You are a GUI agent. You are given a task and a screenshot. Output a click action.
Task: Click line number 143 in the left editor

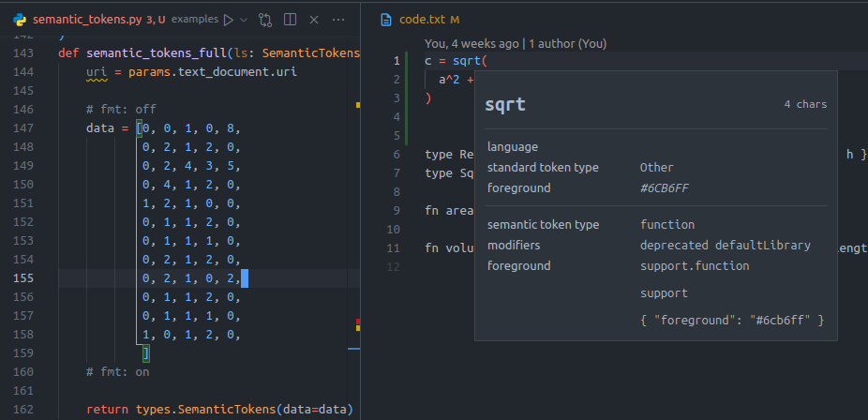(x=22, y=53)
